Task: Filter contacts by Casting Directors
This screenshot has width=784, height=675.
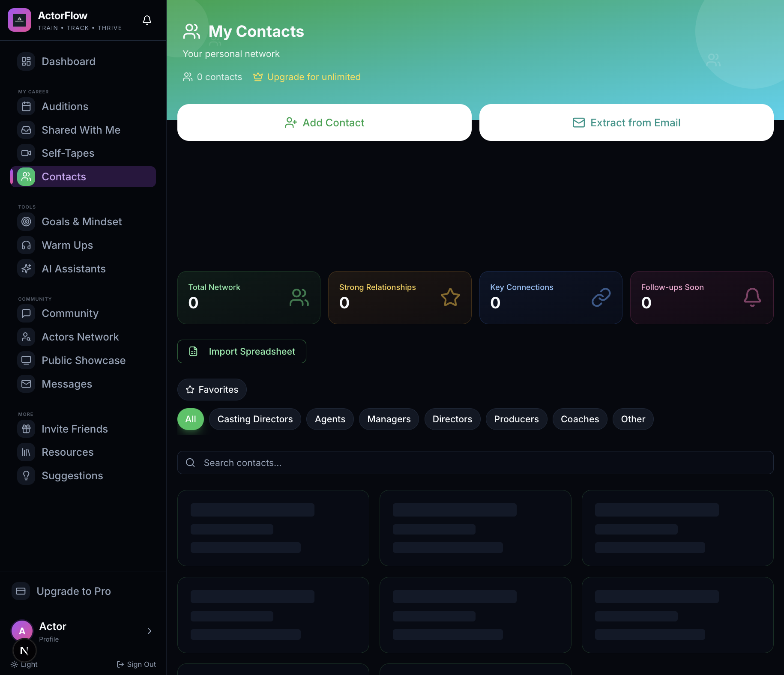Action: point(255,419)
